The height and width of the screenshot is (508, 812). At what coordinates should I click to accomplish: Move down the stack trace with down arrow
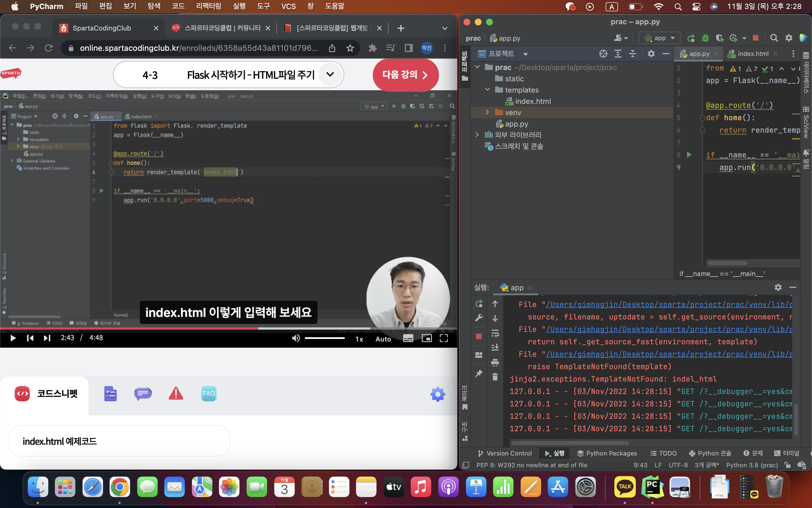click(x=495, y=318)
